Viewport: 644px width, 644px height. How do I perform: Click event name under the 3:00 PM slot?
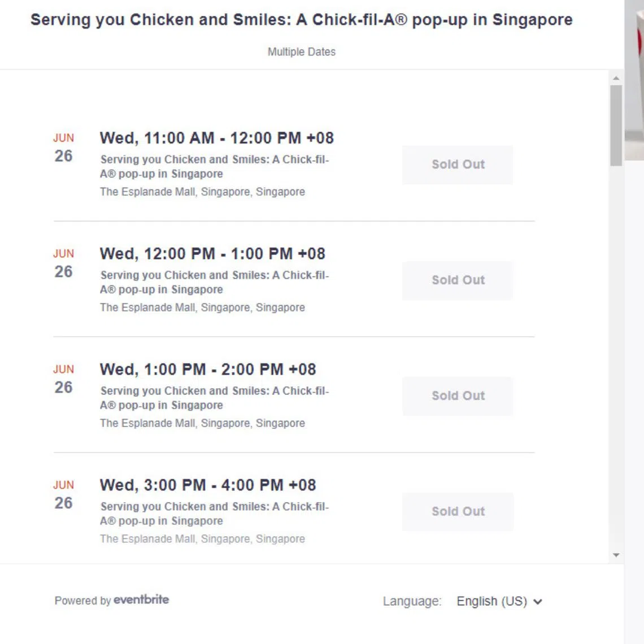pos(214,514)
